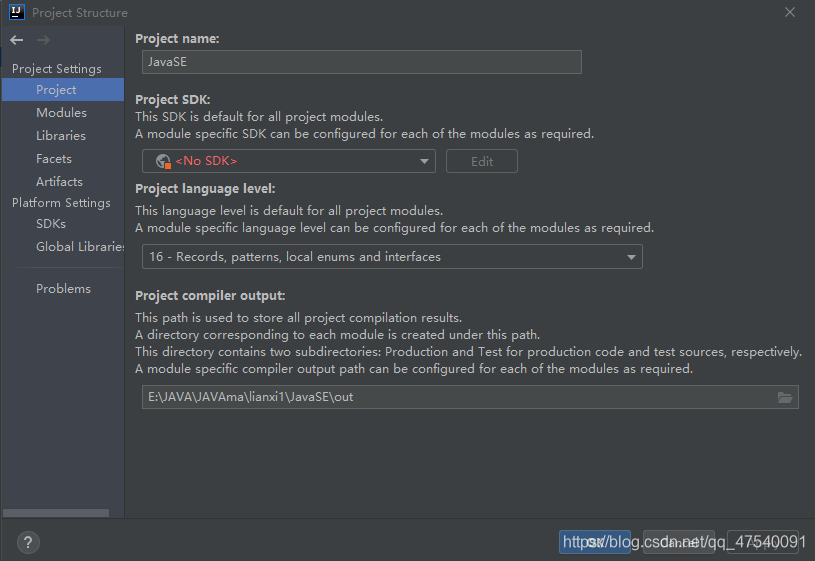
Task: Select SDKs under Platform Settings
Action: [51, 224]
